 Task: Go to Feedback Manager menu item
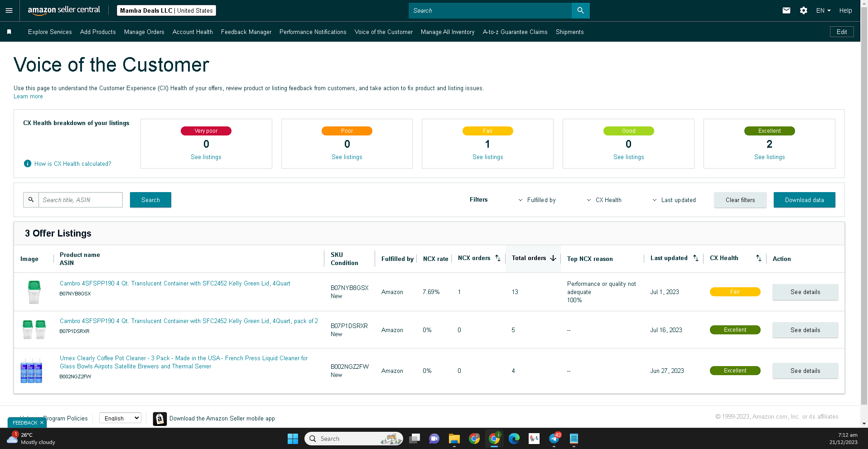click(x=246, y=32)
